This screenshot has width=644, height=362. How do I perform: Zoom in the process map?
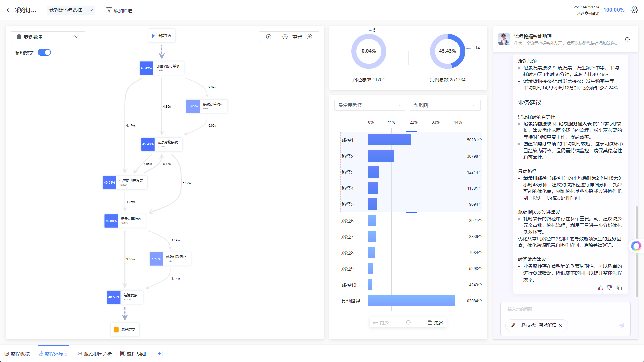pyautogui.click(x=309, y=37)
